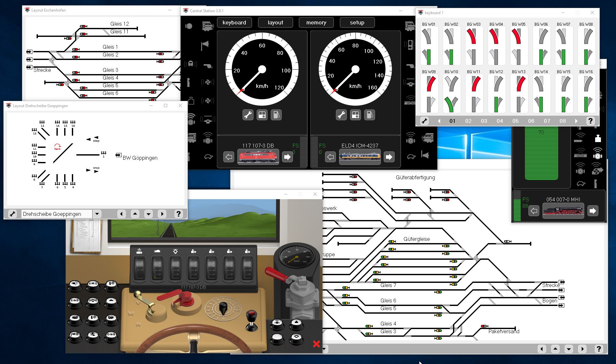The height and width of the screenshot is (364, 616).
Task: Set turnout BG W03 to the straight position
Action: (474, 56)
